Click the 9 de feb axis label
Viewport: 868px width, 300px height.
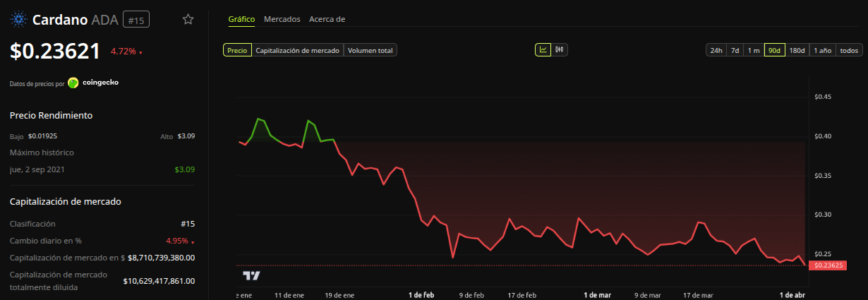tap(471, 294)
